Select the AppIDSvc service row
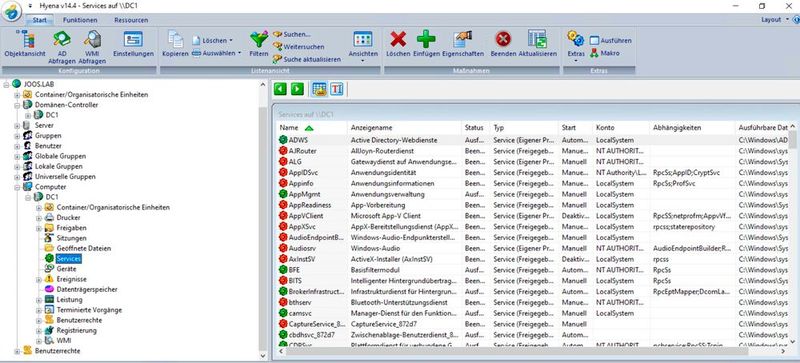This screenshot has width=800, height=363. [x=533, y=173]
